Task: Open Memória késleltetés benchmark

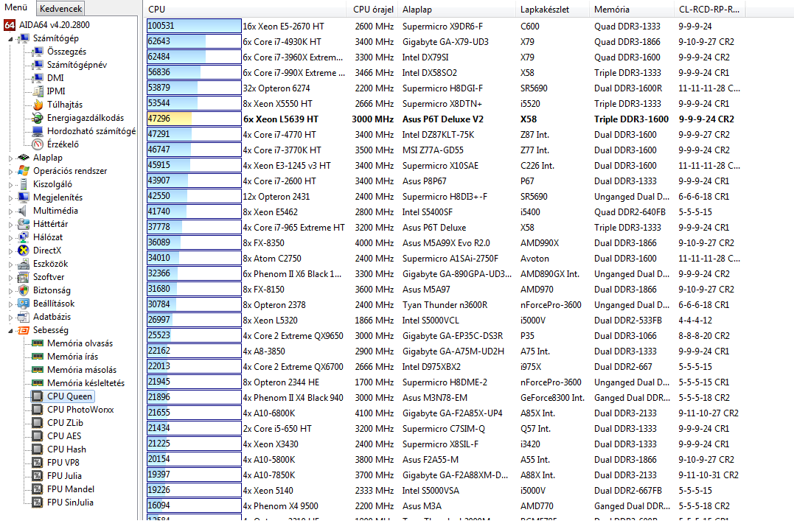Action: coord(86,383)
